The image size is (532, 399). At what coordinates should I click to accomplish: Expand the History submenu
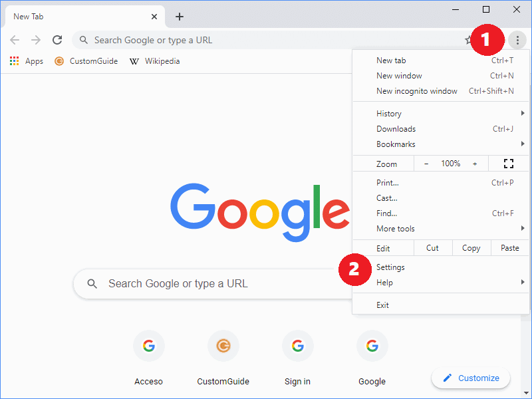click(440, 114)
